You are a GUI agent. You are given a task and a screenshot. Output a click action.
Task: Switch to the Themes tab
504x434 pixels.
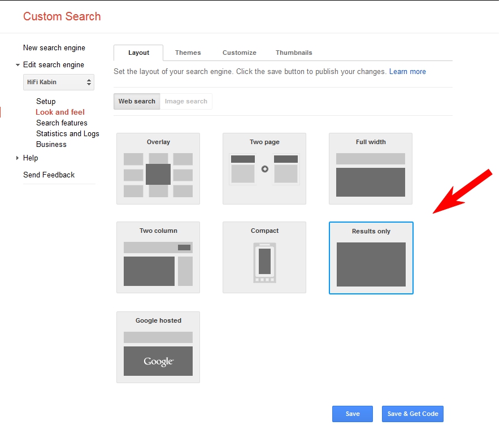[188, 52]
